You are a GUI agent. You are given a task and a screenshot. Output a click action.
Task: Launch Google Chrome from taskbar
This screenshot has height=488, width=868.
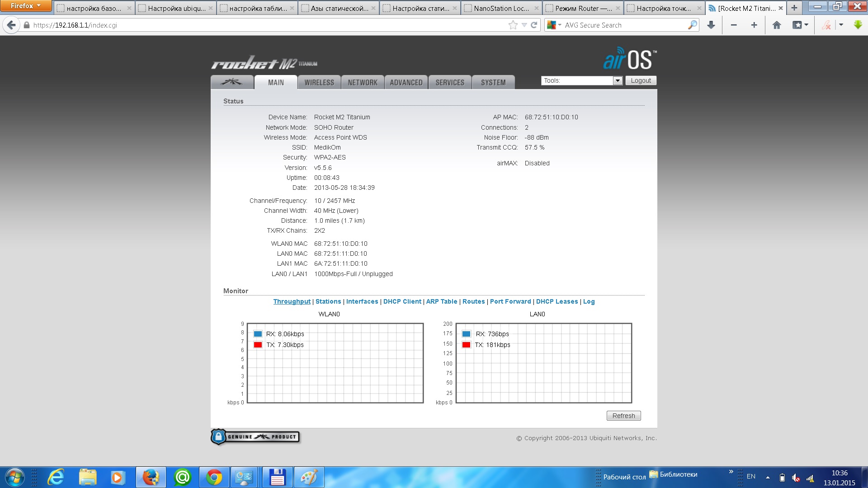coord(214,477)
